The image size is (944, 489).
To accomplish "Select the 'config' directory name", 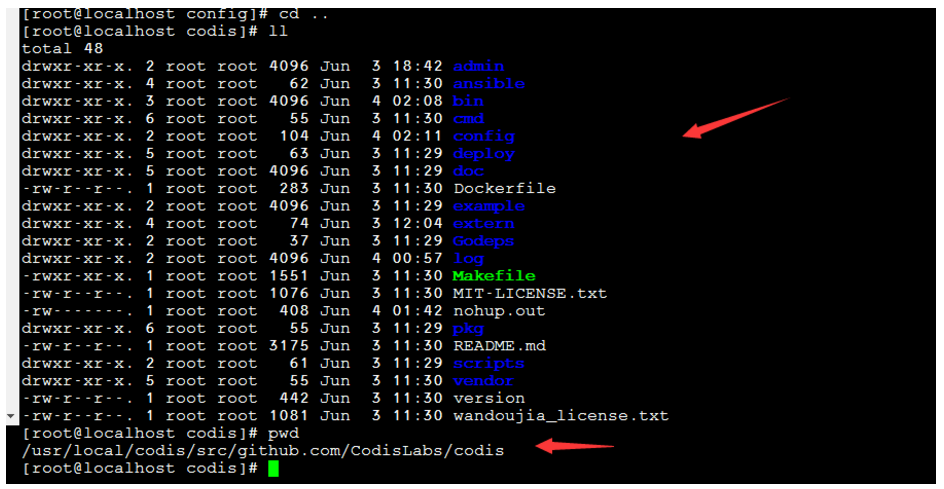I will point(484,137).
